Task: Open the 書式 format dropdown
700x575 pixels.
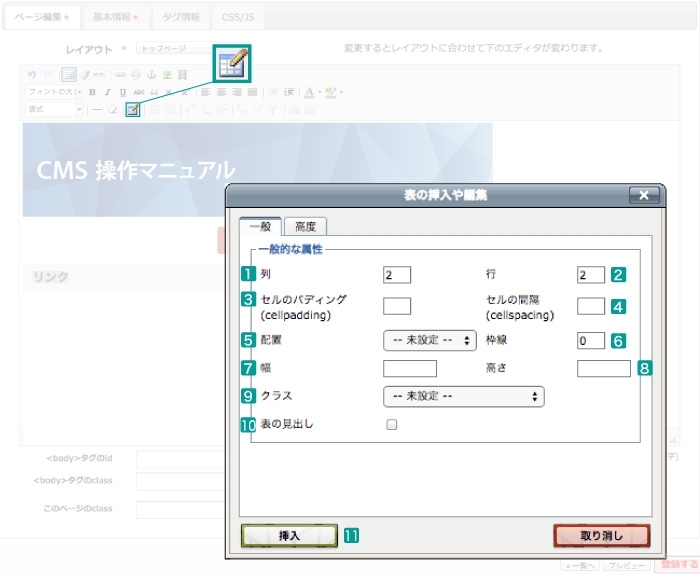Action: click(x=54, y=109)
